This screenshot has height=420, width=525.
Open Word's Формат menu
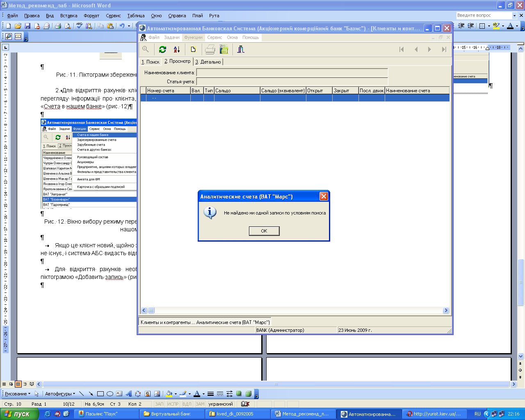91,16
